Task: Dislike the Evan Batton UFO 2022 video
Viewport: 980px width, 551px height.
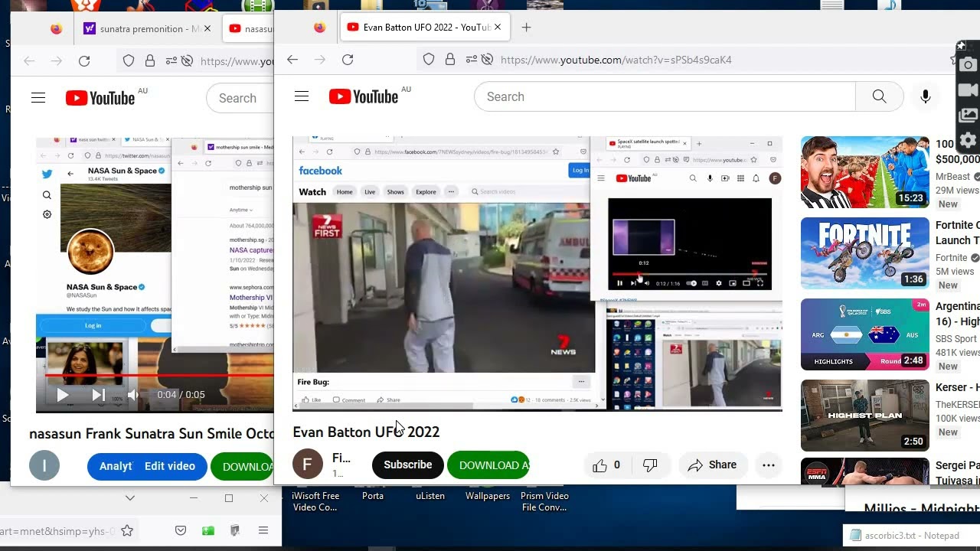Action: (x=650, y=465)
